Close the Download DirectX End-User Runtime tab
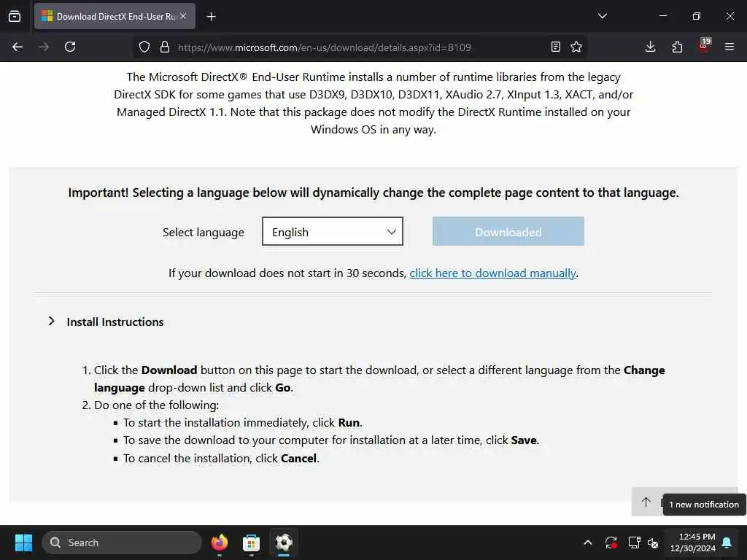The width and height of the screenshot is (747, 560). coord(183,16)
